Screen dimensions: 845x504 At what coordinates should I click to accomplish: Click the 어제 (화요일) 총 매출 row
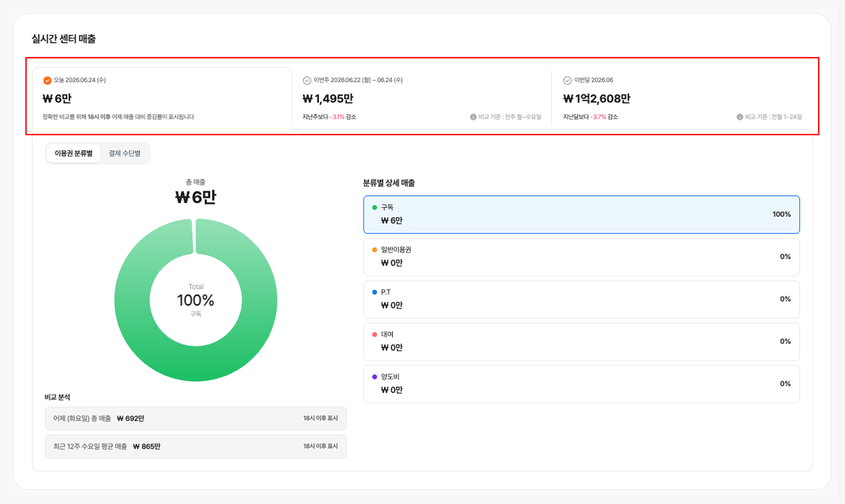196,418
